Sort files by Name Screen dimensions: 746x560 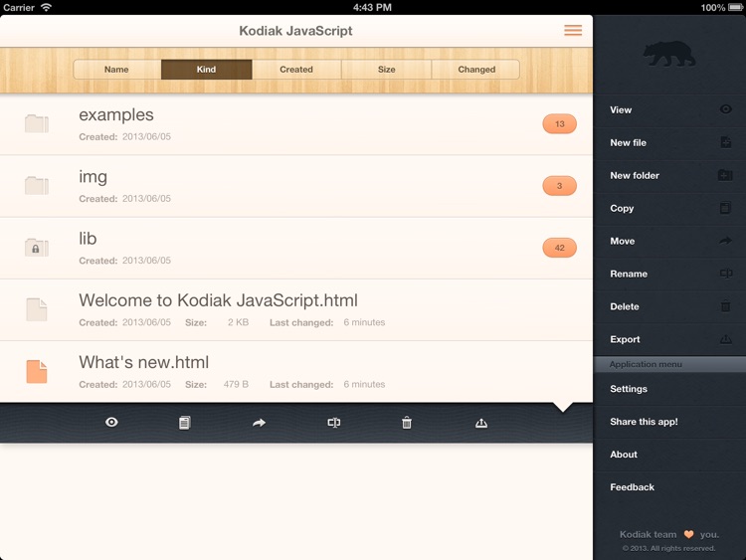click(x=116, y=70)
